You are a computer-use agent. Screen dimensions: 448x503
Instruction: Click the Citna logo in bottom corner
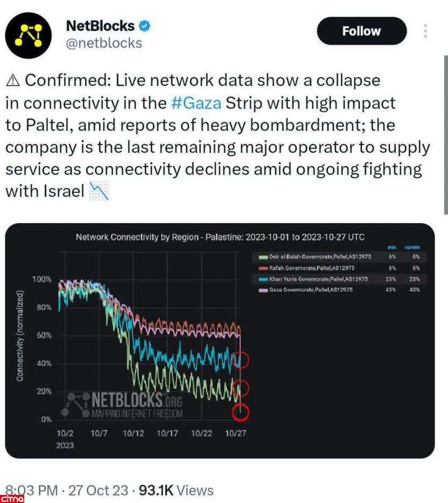coord(12,498)
